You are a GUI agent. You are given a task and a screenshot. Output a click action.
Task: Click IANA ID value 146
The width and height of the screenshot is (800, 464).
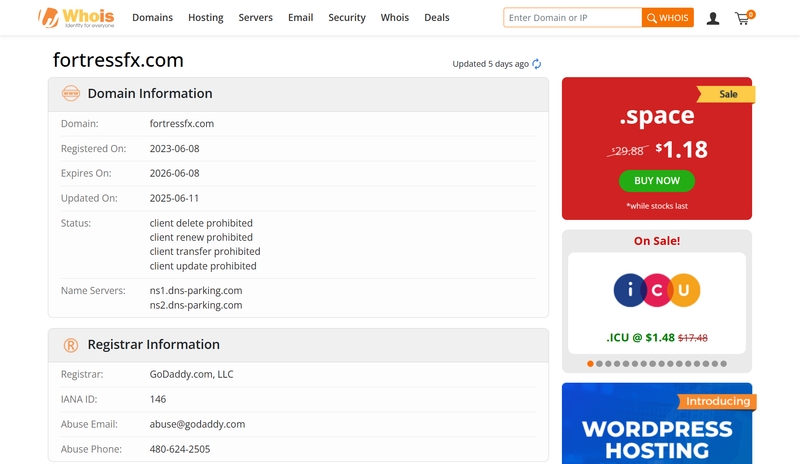pos(158,399)
